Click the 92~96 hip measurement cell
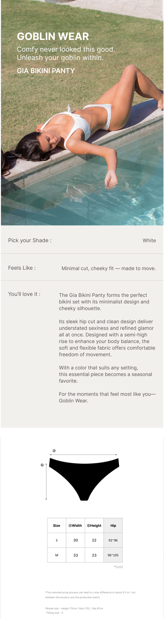164x644 pixels. pyautogui.click(x=113, y=540)
